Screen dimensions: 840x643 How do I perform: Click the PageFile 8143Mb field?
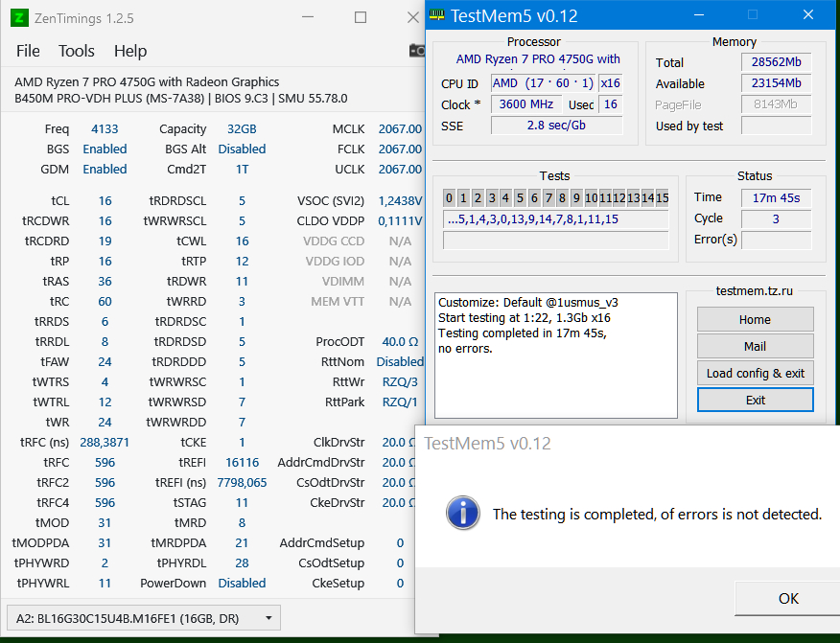[x=777, y=104]
